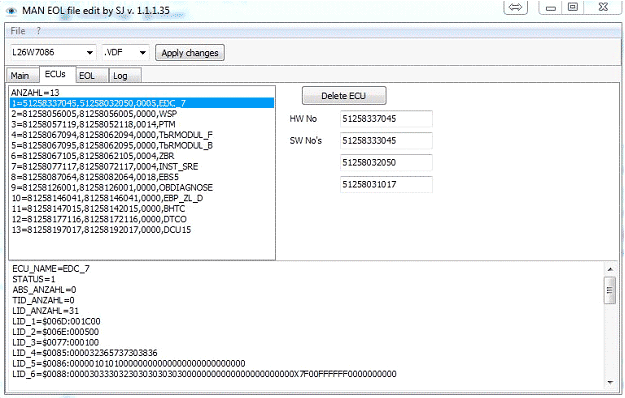The image size is (625, 398).
Task: Select ECU row 7 INST_SRE
Action: (x=142, y=167)
